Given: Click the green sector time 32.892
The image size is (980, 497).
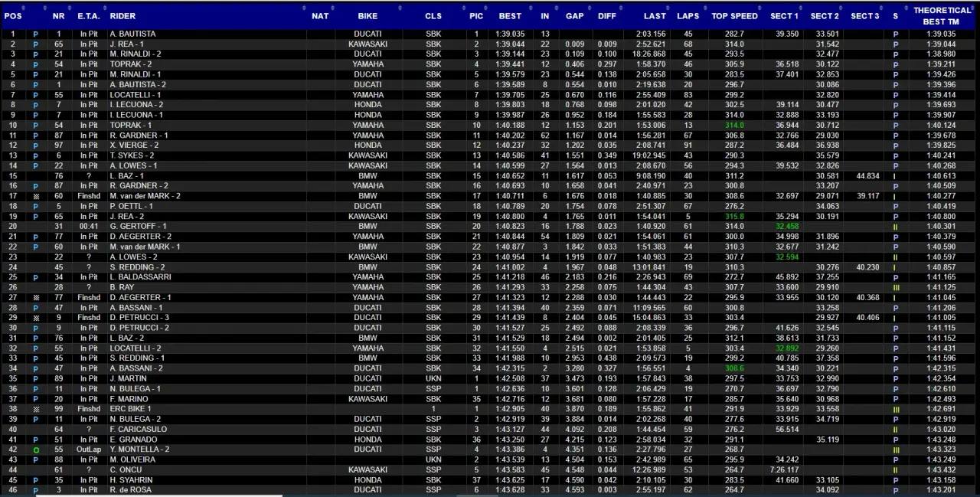Looking at the screenshot, I should [x=787, y=348].
